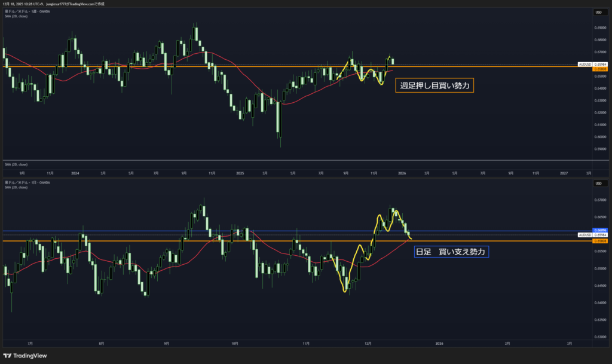The height and width of the screenshot is (364, 612).
Task: Select the 日足 買い支え勢力 text annotation
Action: [451, 252]
